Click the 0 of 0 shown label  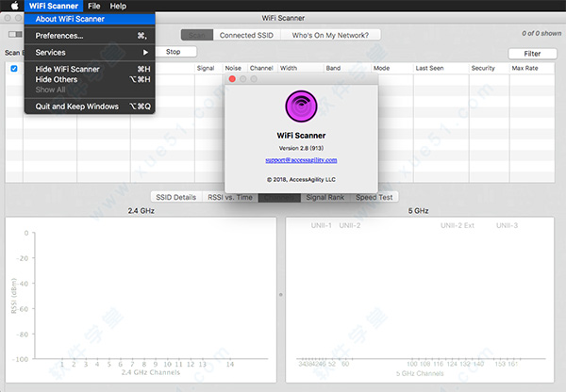pos(541,33)
